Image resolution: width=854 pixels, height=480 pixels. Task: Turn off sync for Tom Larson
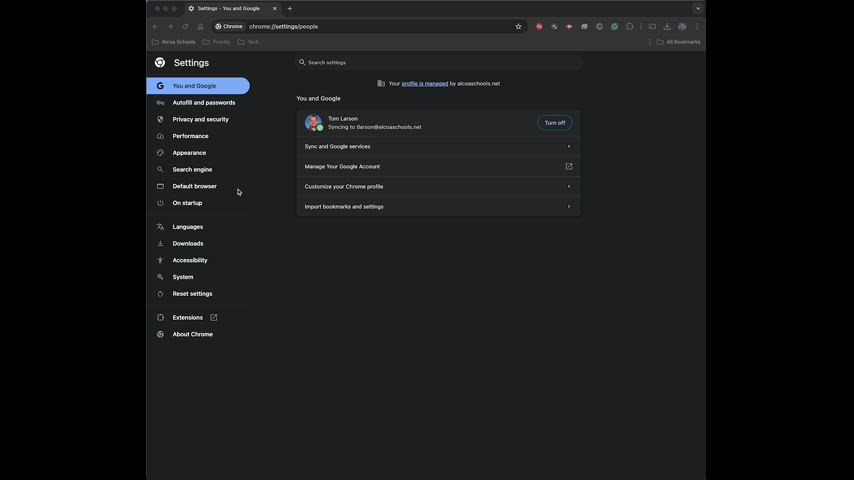(554, 123)
